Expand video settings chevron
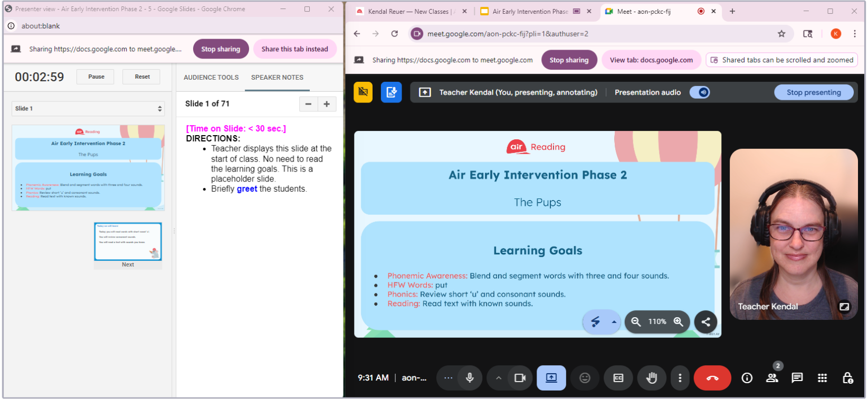The image size is (868, 399). (x=498, y=378)
